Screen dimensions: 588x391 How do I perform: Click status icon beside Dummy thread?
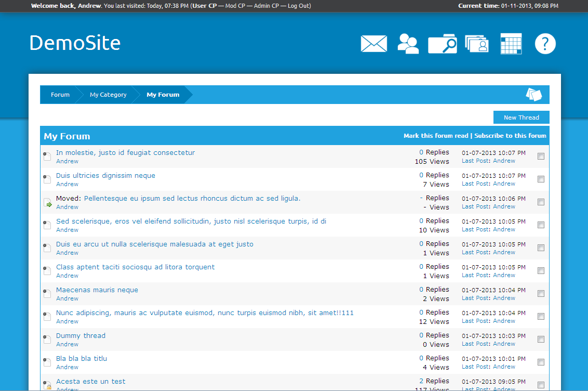click(47, 340)
